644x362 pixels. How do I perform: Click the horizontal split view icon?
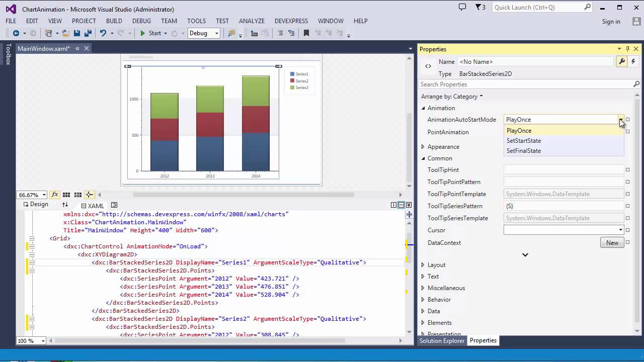coord(401,205)
